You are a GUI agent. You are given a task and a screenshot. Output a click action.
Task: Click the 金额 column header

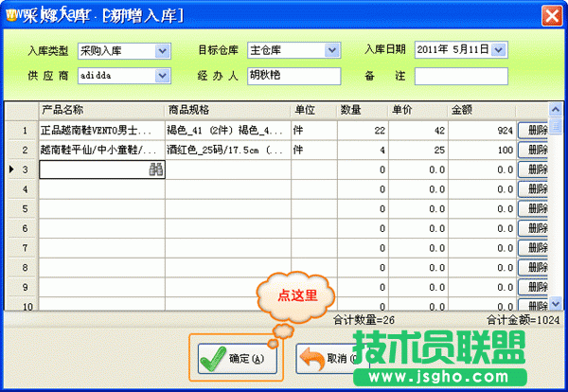click(482, 110)
